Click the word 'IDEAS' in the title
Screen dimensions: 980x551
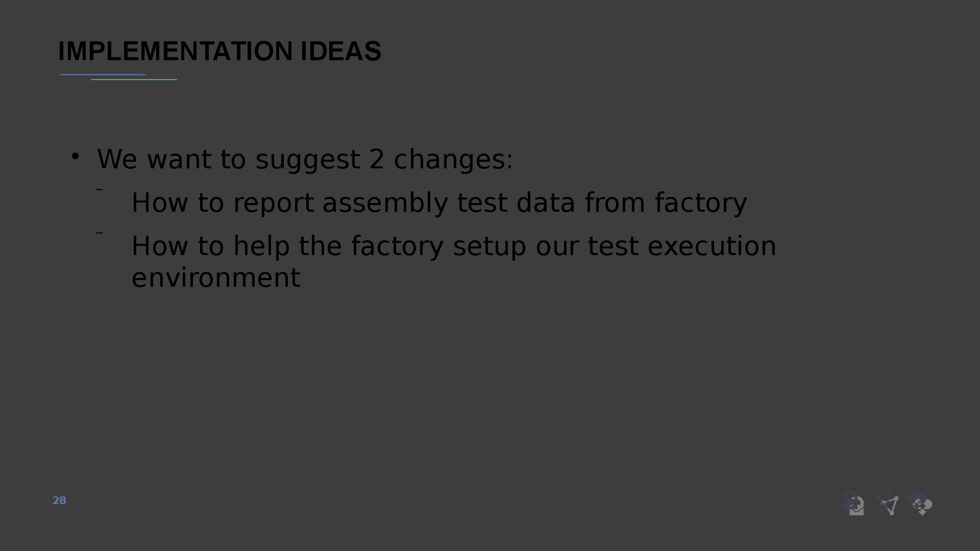tap(341, 51)
